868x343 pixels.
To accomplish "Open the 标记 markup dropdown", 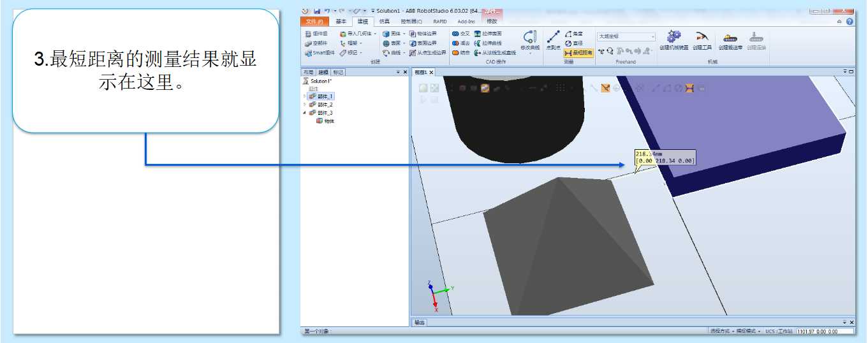I will pyautogui.click(x=351, y=53).
